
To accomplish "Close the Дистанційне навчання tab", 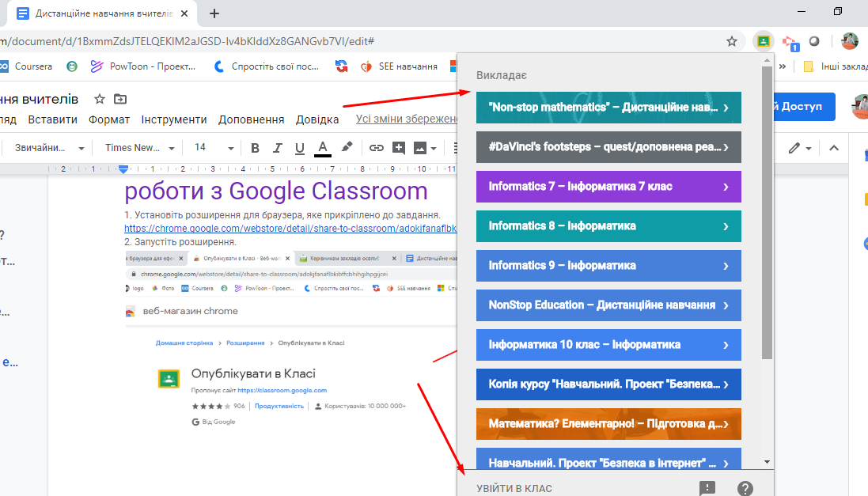I will coord(184,13).
